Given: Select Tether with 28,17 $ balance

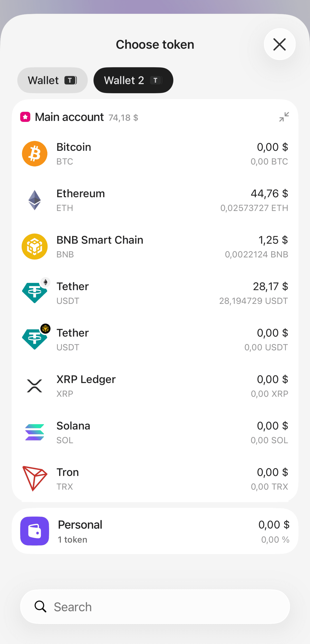Looking at the screenshot, I should point(155,293).
